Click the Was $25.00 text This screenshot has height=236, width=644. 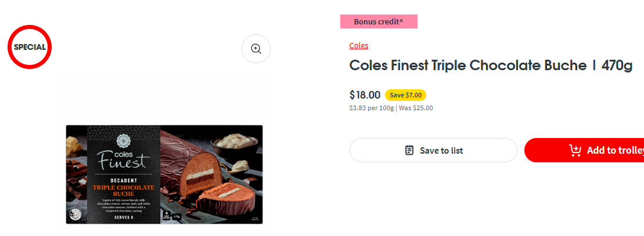[416, 108]
